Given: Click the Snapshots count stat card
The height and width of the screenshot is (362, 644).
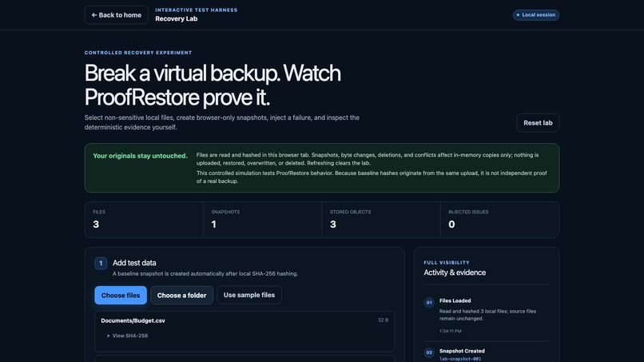Looking at the screenshot, I should [x=262, y=220].
